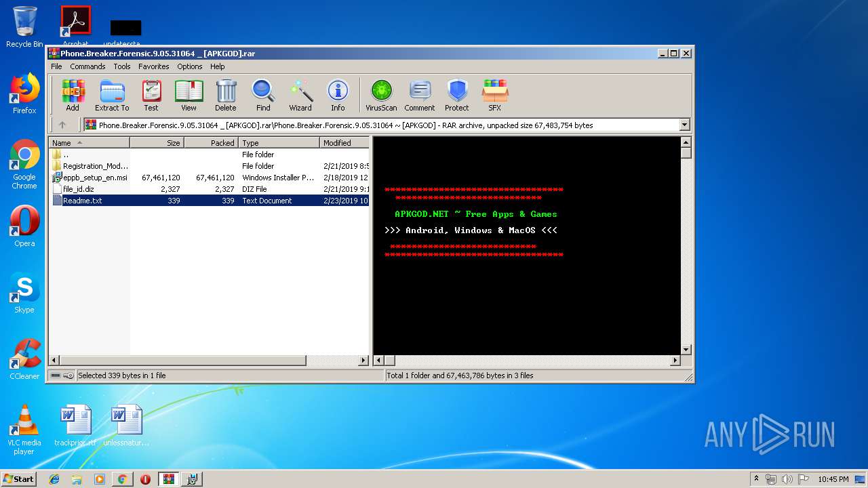Click the comment pane vertical scrollbar
This screenshot has width=868, height=488.
pos(686,153)
